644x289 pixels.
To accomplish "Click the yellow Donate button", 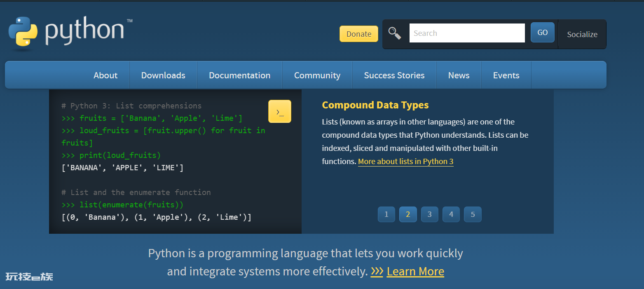I will (359, 34).
